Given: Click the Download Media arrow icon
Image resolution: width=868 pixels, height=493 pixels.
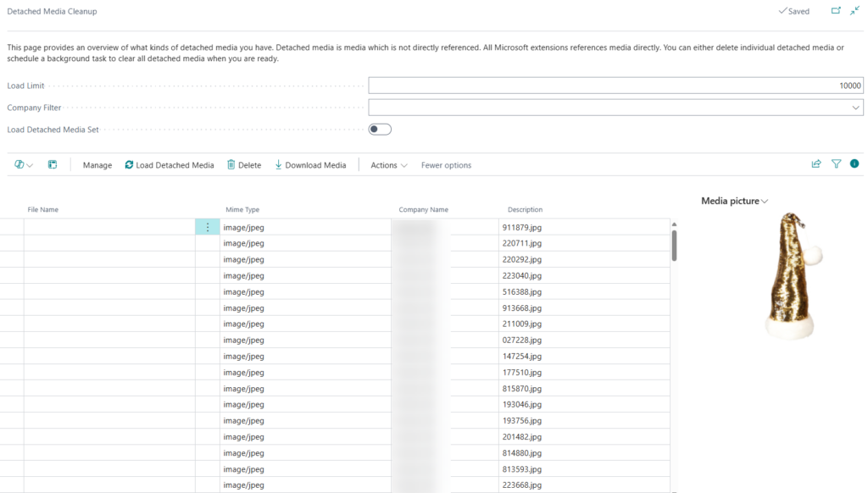Looking at the screenshot, I should 278,165.
